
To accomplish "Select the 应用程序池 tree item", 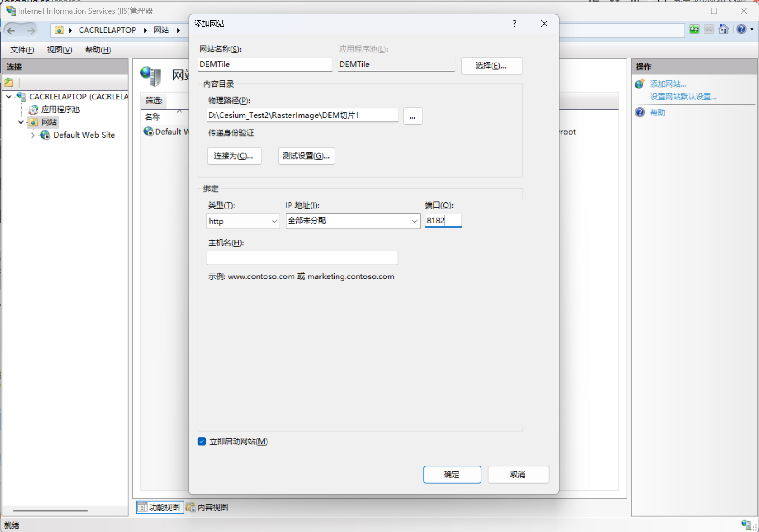I will (60, 110).
